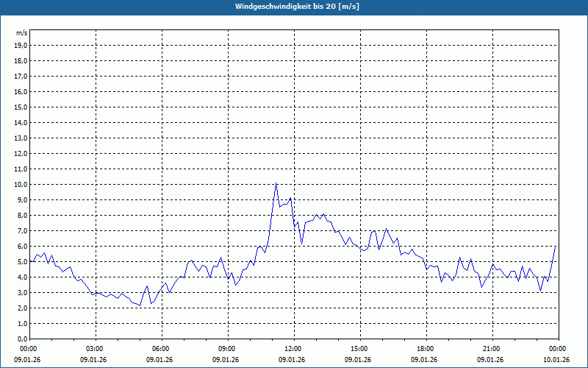This screenshot has width=588, height=368.
Task: Select the 09:00 time label on x-axis
Action: point(227,349)
